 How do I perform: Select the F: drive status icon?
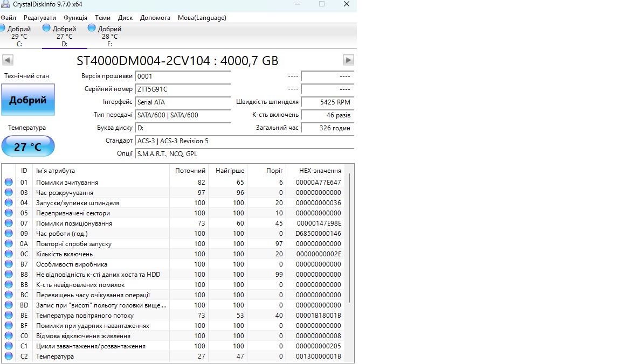click(x=92, y=27)
